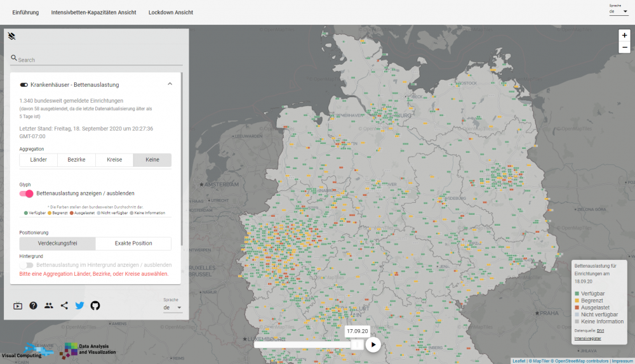Zoom out the map with minus button
This screenshot has width=635, height=364.
[x=624, y=48]
